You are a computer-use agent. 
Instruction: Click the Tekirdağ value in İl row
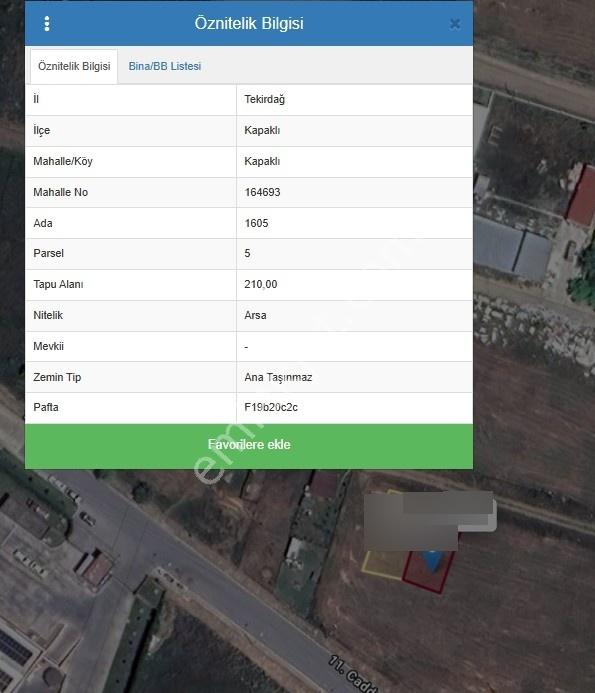[x=265, y=99]
